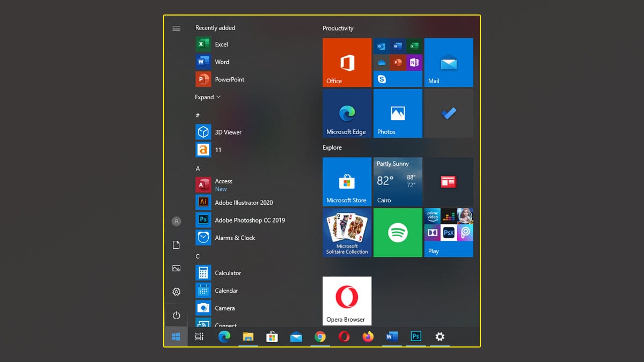Click the # section header
This screenshot has height=362, width=644.
point(197,115)
